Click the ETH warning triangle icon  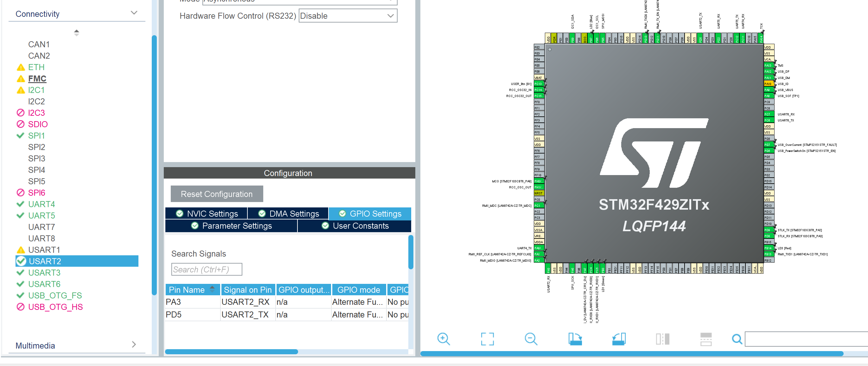21,68
